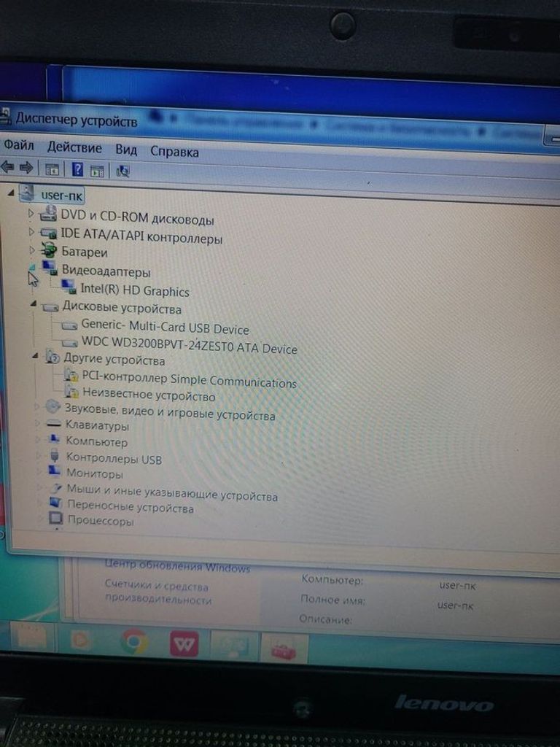Click the IDE ATA/ATAPI controller icon

pyautogui.click(x=49, y=233)
